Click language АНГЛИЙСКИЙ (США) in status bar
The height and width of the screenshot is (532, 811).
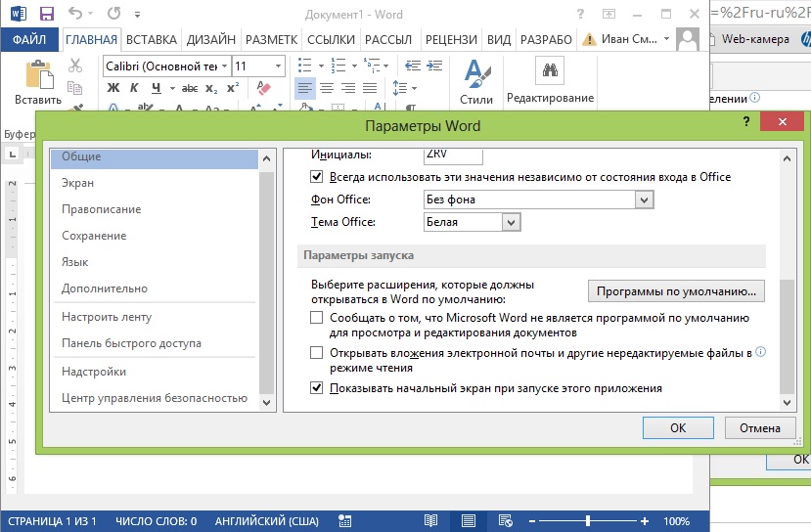(x=267, y=521)
